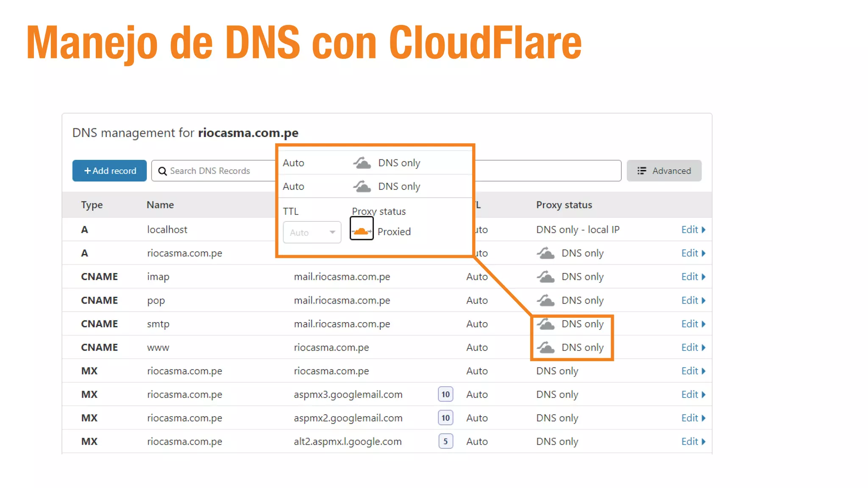Select the www name cell

158,348
